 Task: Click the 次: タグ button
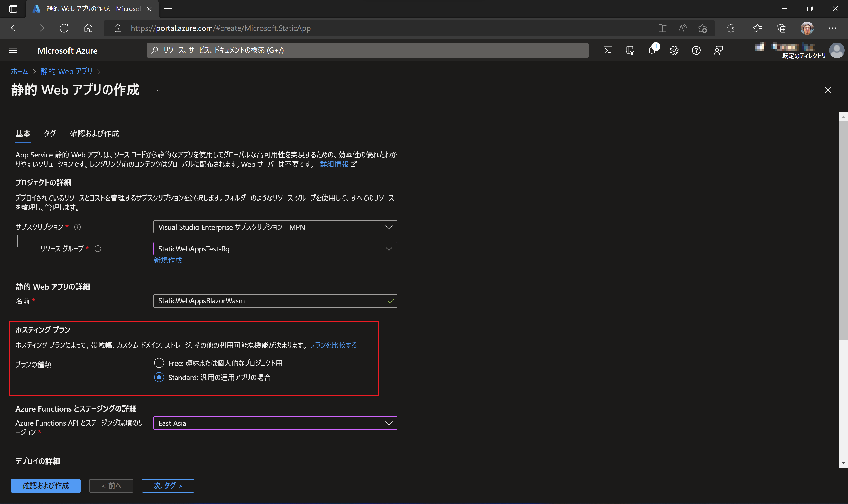tap(168, 485)
